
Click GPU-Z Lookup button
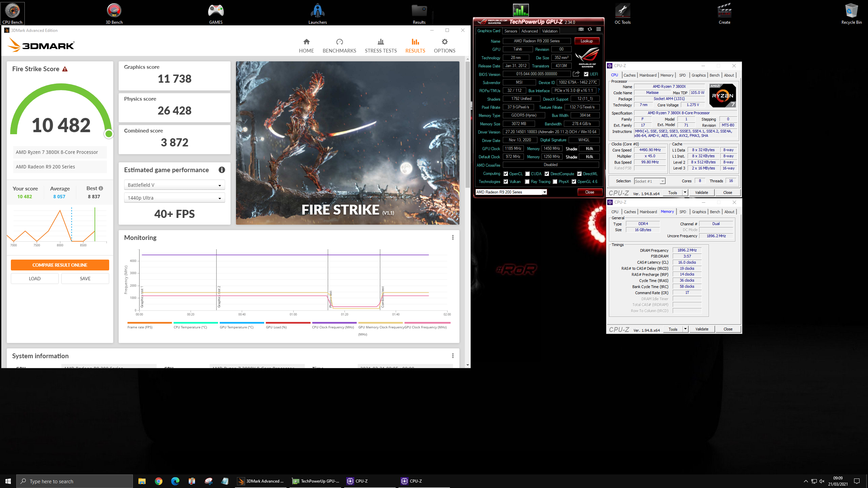click(587, 41)
